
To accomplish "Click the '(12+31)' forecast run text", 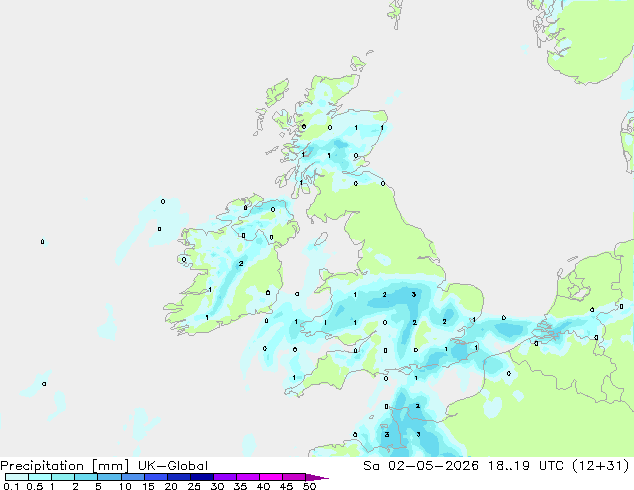I will (x=601, y=466).
